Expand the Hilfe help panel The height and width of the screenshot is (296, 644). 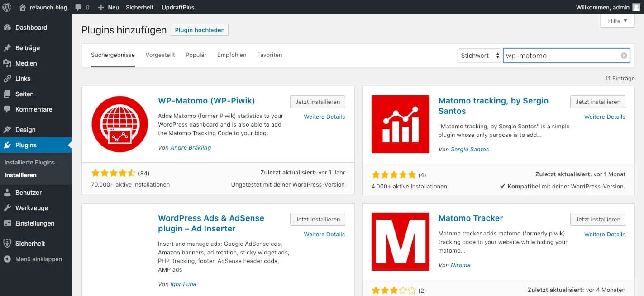point(617,21)
